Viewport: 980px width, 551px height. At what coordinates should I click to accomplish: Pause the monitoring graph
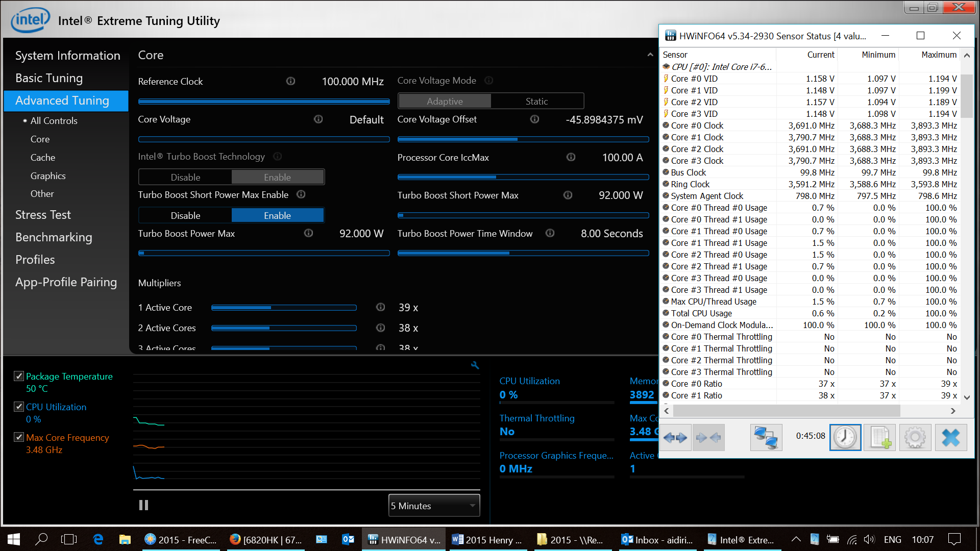(143, 505)
